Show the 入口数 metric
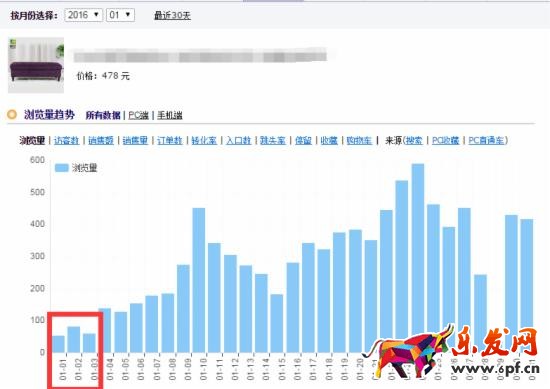The image size is (550, 389). (239, 140)
